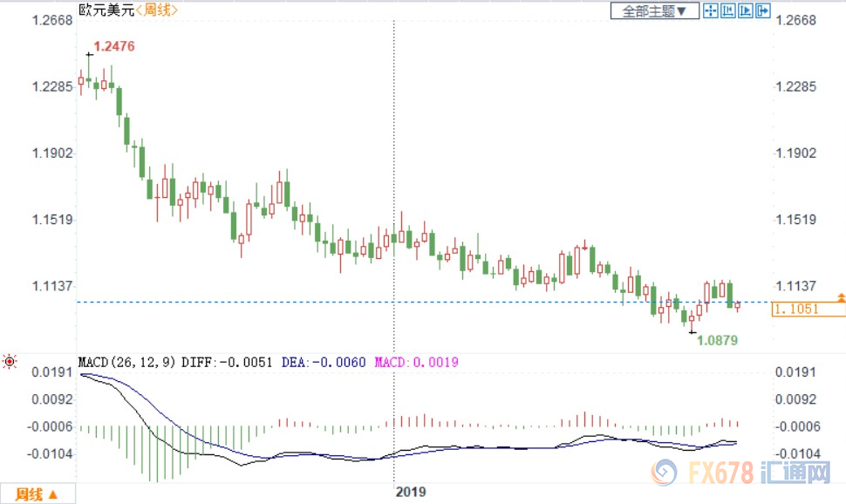846x504 pixels.
Task: Click the 2019 date axis marker
Action: [x=411, y=492]
